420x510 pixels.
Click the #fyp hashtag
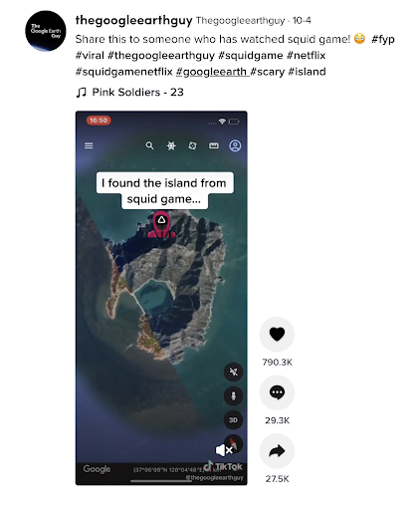click(x=383, y=39)
